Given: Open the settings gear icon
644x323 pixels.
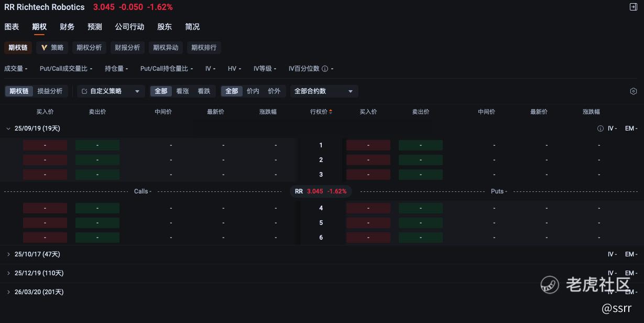Looking at the screenshot, I should tap(633, 91).
